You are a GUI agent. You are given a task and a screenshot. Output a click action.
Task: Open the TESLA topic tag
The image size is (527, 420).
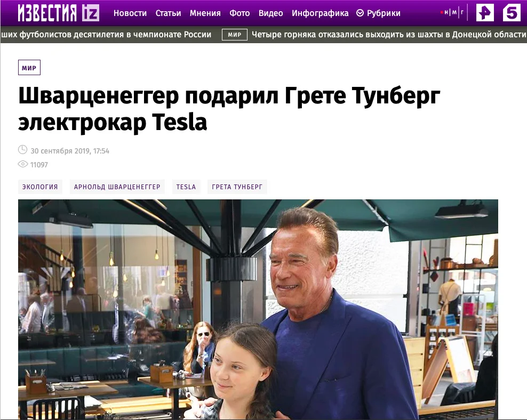(x=186, y=187)
